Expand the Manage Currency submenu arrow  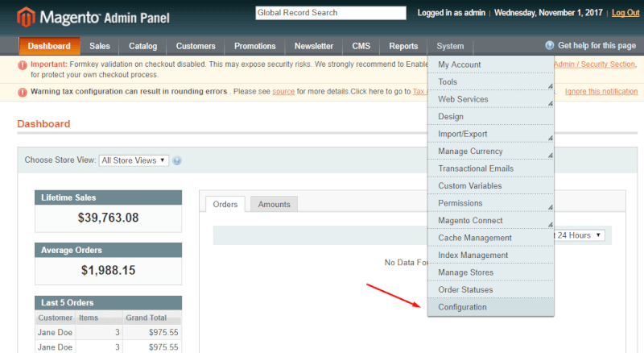pyautogui.click(x=550, y=155)
